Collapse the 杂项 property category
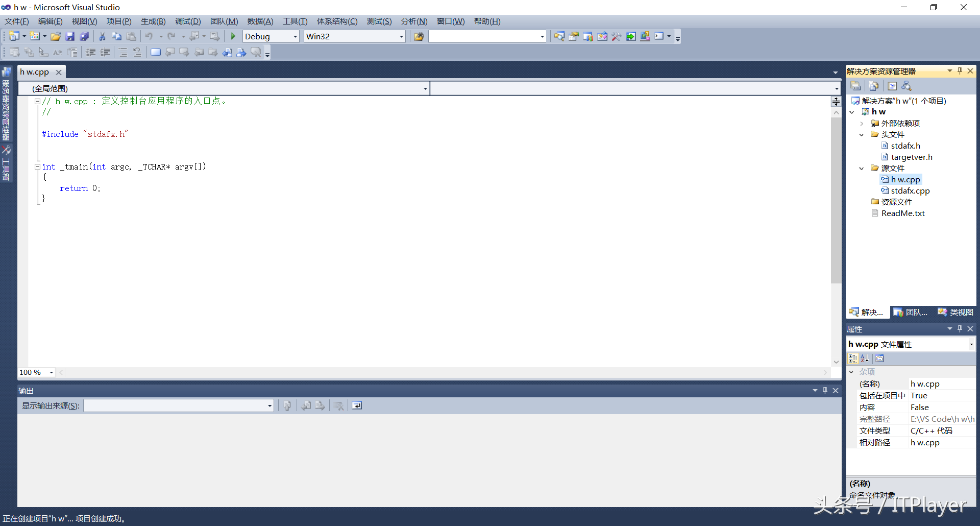Viewport: 980px width, 526px height. coord(851,372)
